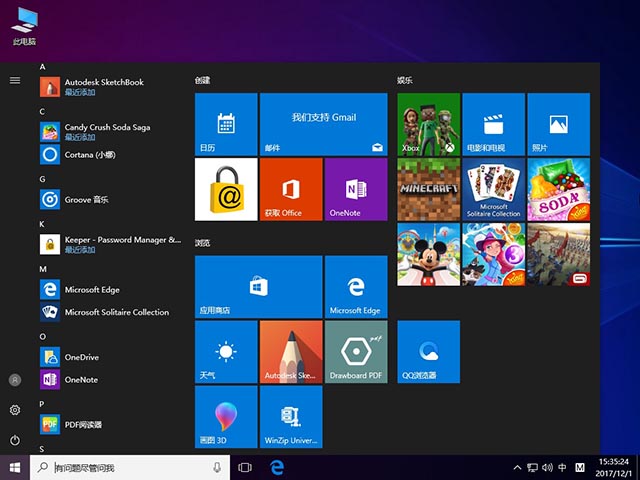This screenshot has width=640, height=480.
Task: Open the Weather tile (天气)
Action: [x=226, y=352]
